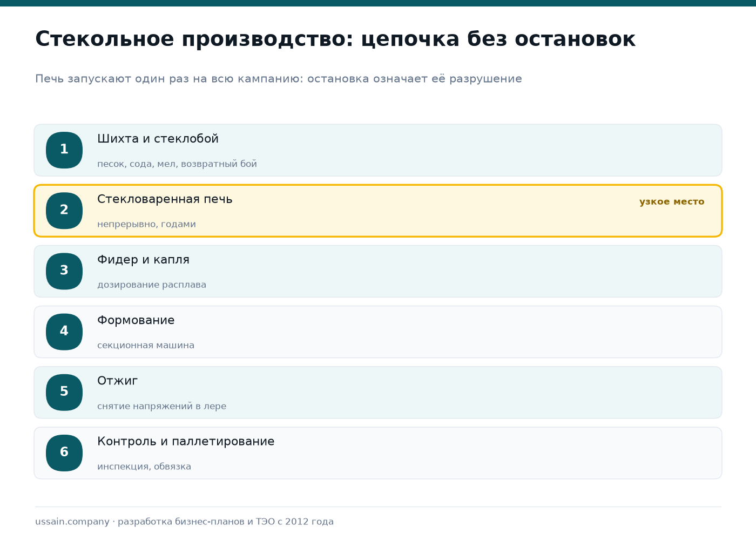Select the step 6 number badge
756x540 pixels.
point(64,453)
